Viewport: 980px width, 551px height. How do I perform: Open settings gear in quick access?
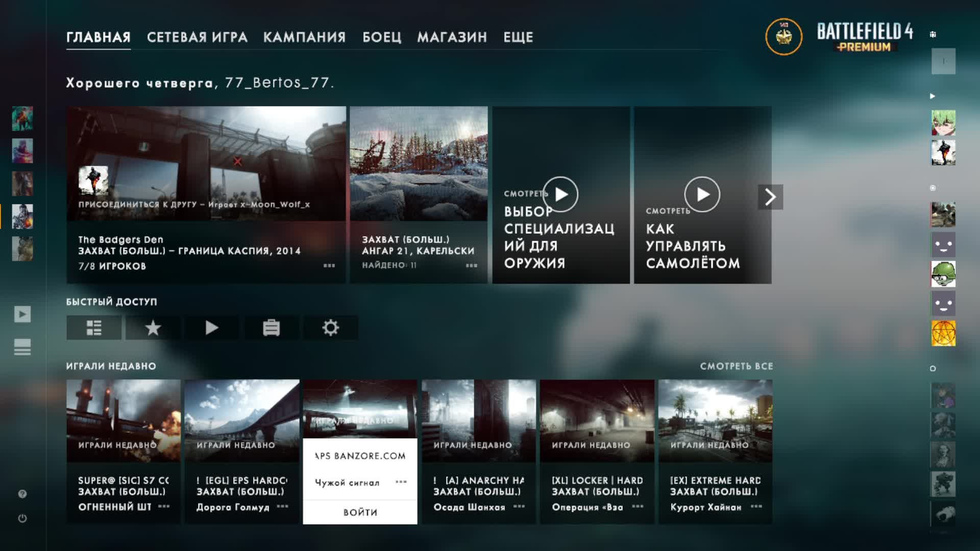pos(330,328)
